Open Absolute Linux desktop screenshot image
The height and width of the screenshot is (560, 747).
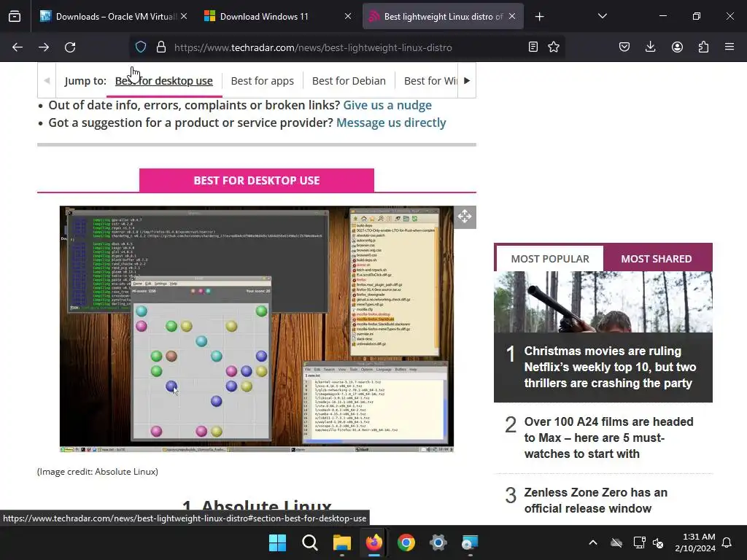pyautogui.click(x=257, y=329)
